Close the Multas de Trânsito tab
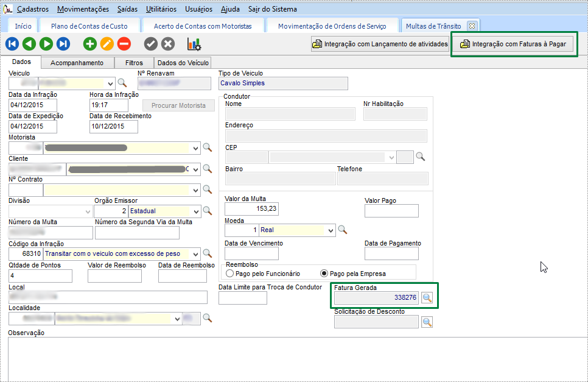The height and width of the screenshot is (382, 588). tap(471, 26)
